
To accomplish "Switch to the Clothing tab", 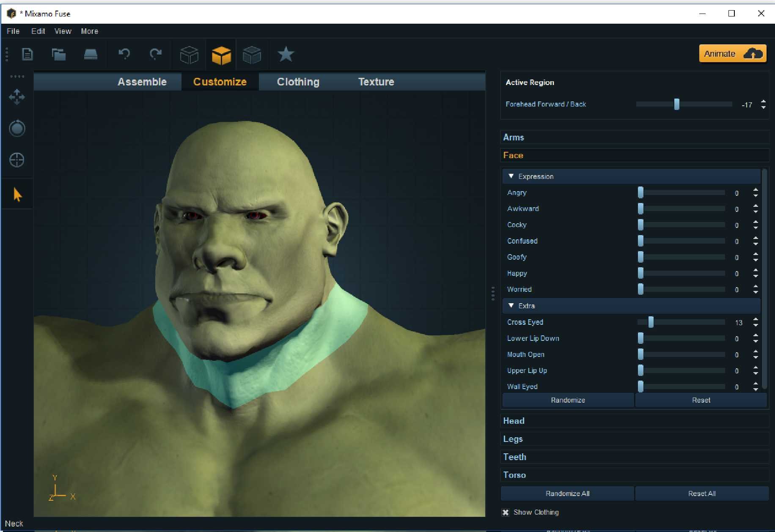I will pos(298,82).
